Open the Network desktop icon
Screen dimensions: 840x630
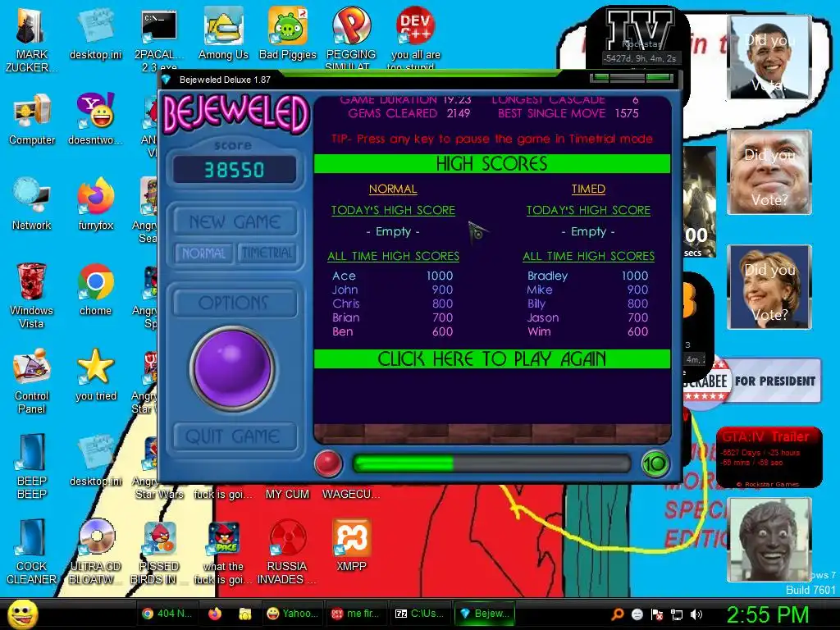click(x=32, y=204)
